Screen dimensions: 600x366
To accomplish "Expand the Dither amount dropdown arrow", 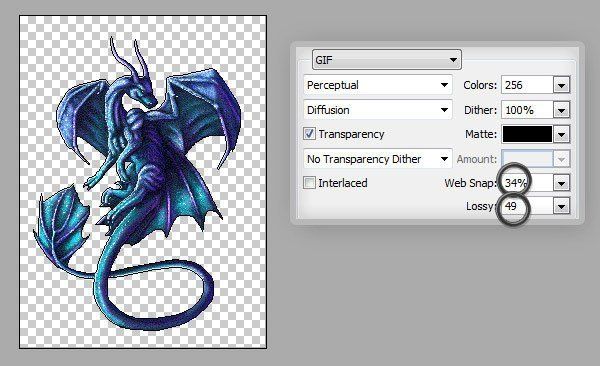I will (x=561, y=110).
